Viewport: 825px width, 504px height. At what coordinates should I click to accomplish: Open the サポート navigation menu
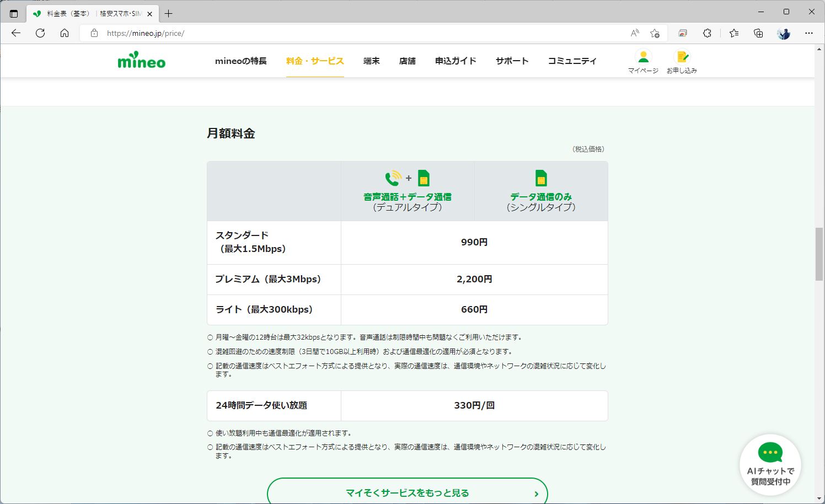[x=511, y=61]
